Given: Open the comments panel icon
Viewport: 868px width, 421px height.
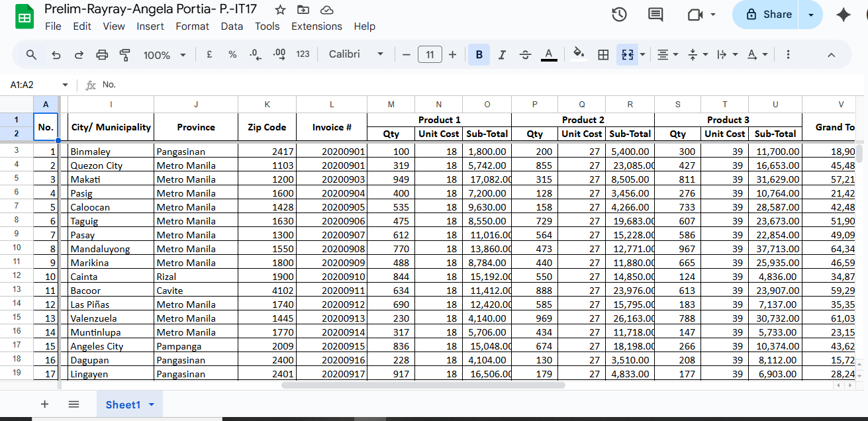Looking at the screenshot, I should coord(655,15).
